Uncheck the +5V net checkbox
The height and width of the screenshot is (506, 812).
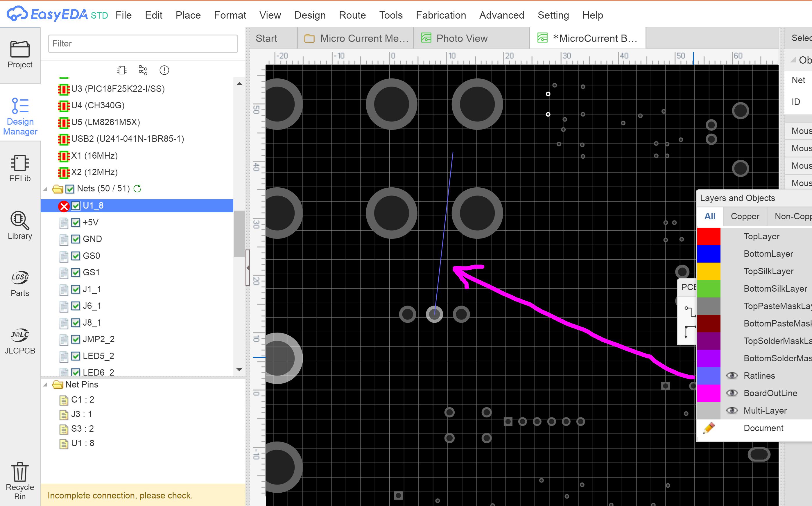(76, 223)
